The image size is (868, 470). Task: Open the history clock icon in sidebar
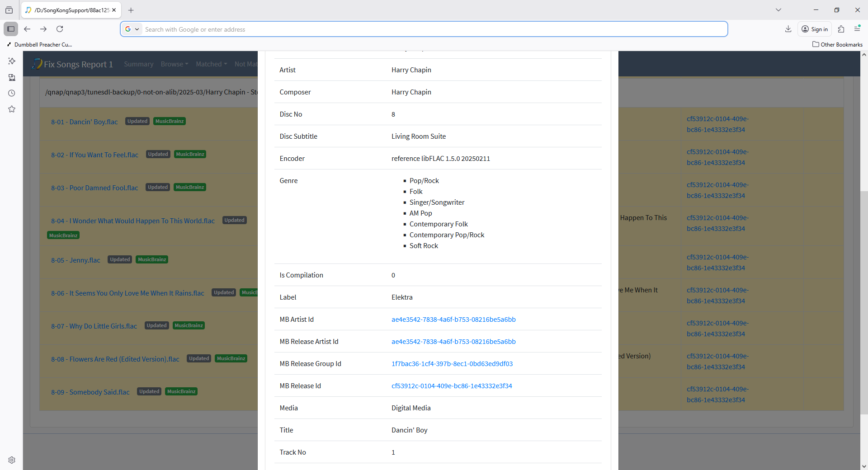[x=12, y=94]
